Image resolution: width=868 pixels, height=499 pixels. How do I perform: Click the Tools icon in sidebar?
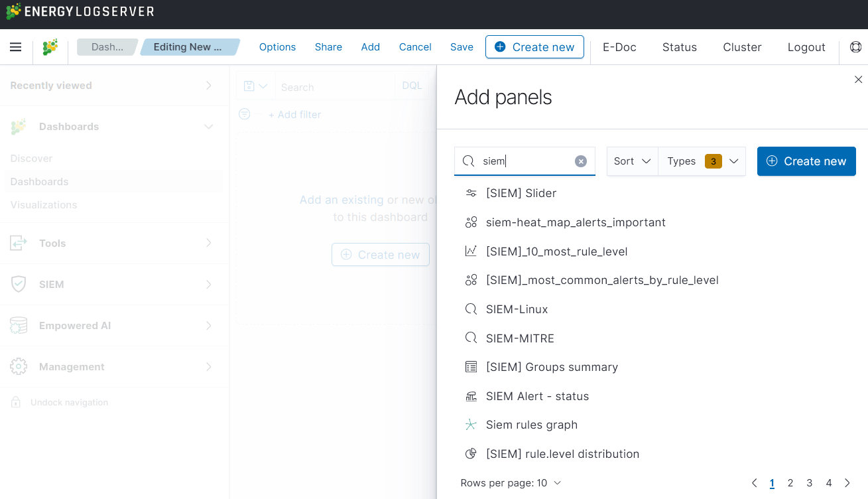pyautogui.click(x=19, y=244)
